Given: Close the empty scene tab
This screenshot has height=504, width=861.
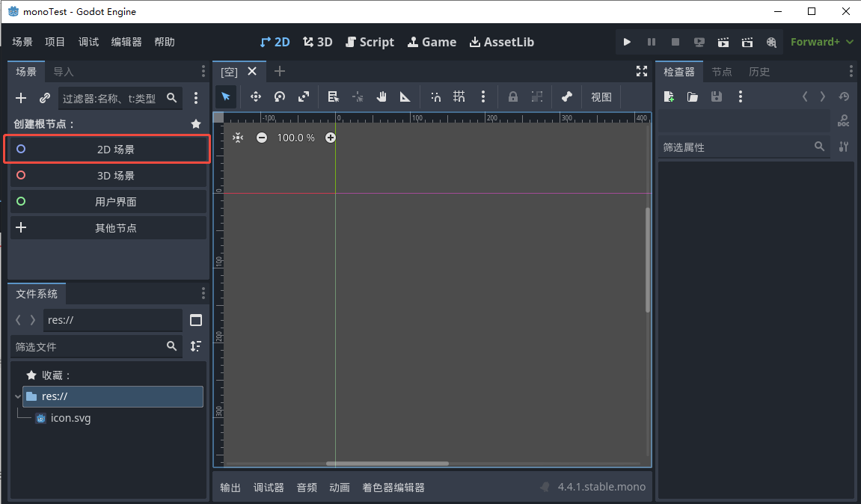Looking at the screenshot, I should (x=252, y=71).
